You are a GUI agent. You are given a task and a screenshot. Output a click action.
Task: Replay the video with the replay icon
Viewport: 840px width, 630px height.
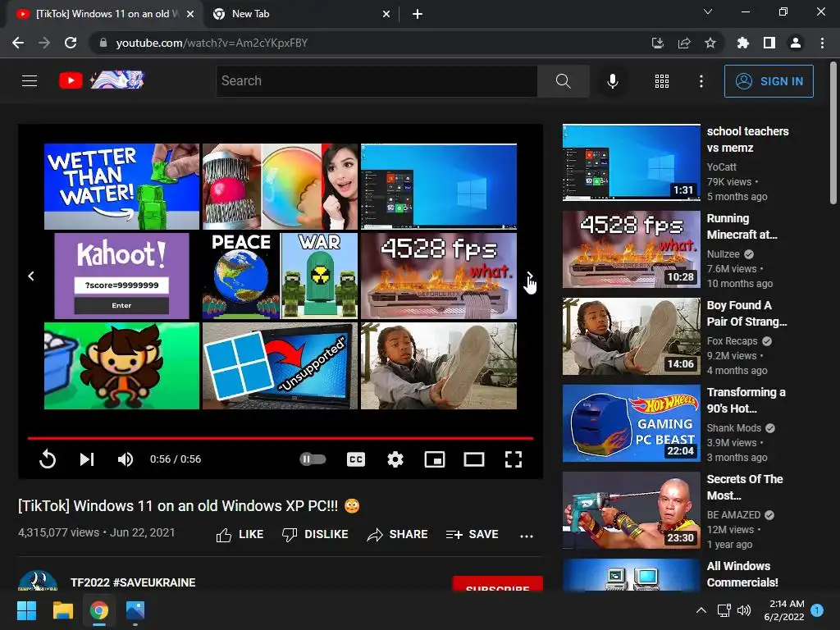48,459
